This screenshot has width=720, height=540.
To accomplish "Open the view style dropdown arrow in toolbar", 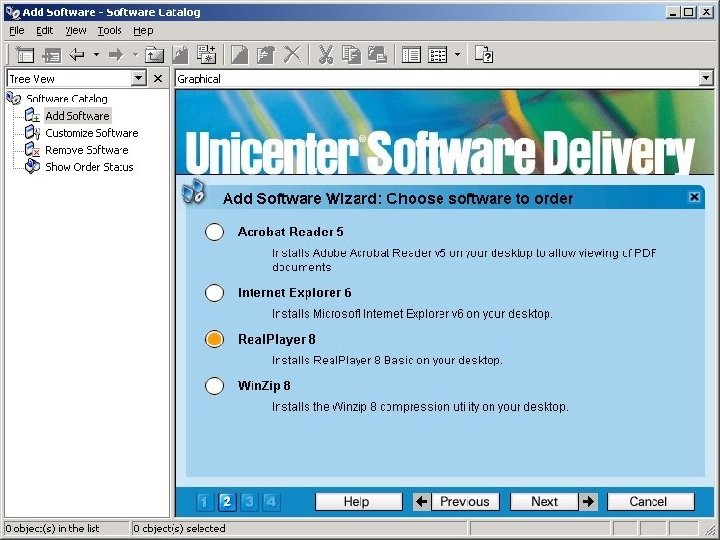I will (457, 55).
